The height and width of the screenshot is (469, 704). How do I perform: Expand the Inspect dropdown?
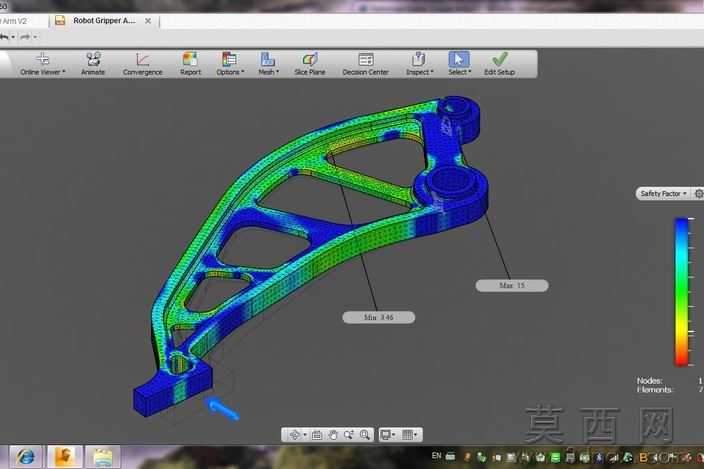(x=419, y=64)
